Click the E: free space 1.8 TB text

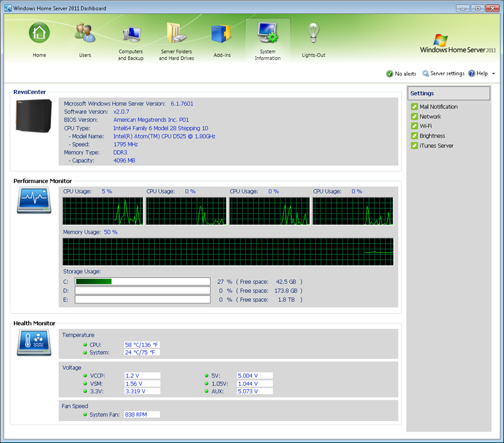(x=286, y=299)
